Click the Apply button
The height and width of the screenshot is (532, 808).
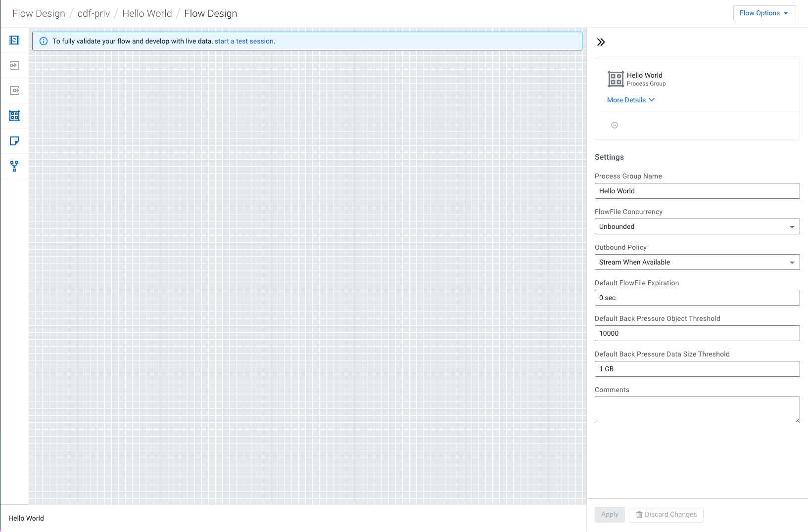point(610,514)
